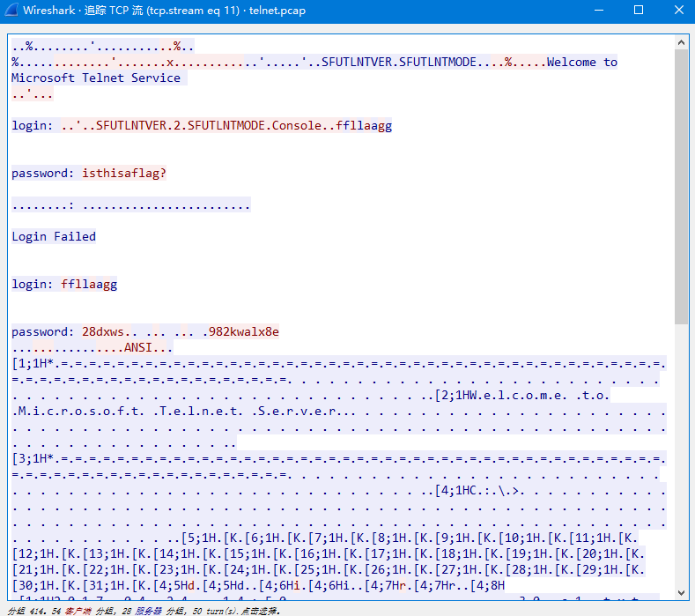Click the 'SFUTLNTVER.SFUTLNTMODE' text on second line
Screen dimensions: 695x616
(399, 62)
